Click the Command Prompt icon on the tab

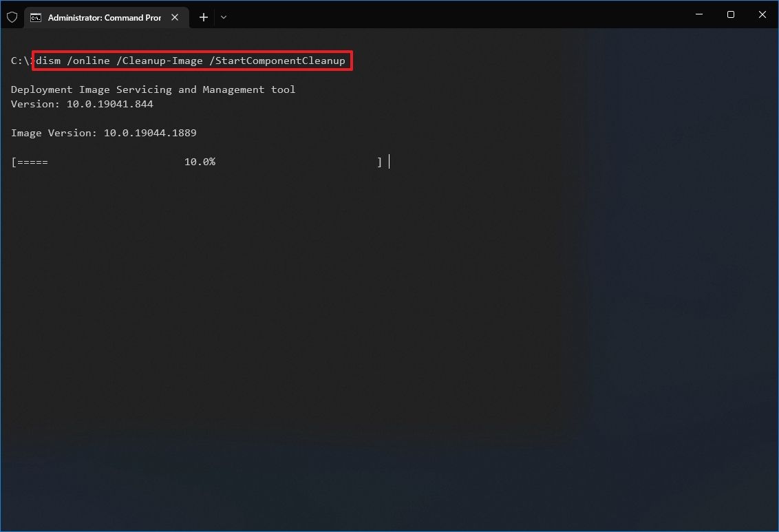(x=36, y=17)
